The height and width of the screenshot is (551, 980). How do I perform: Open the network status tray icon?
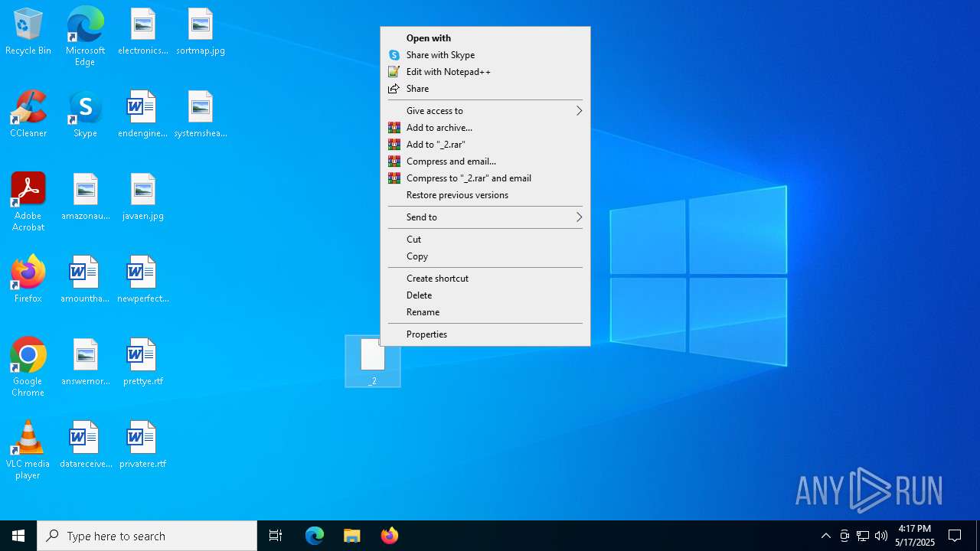click(x=863, y=536)
